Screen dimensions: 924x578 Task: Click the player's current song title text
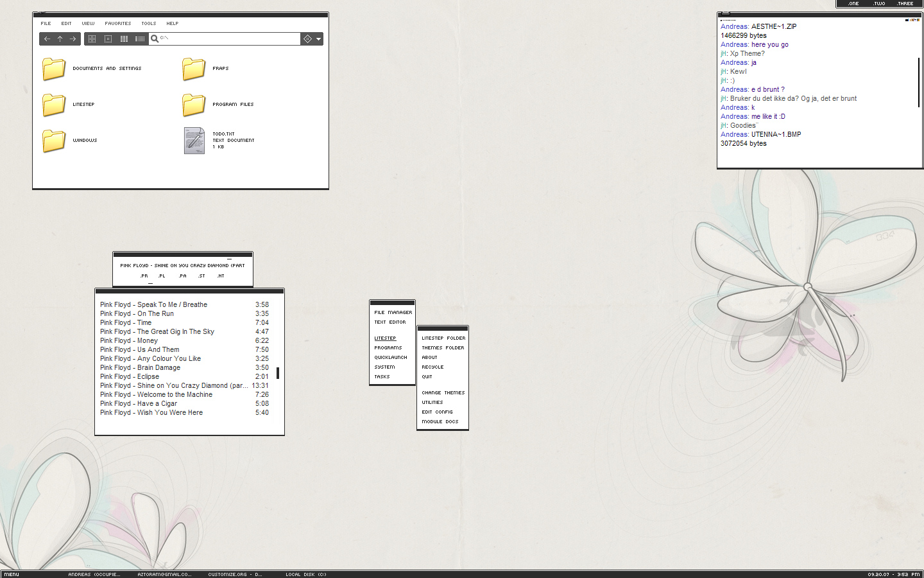(182, 265)
